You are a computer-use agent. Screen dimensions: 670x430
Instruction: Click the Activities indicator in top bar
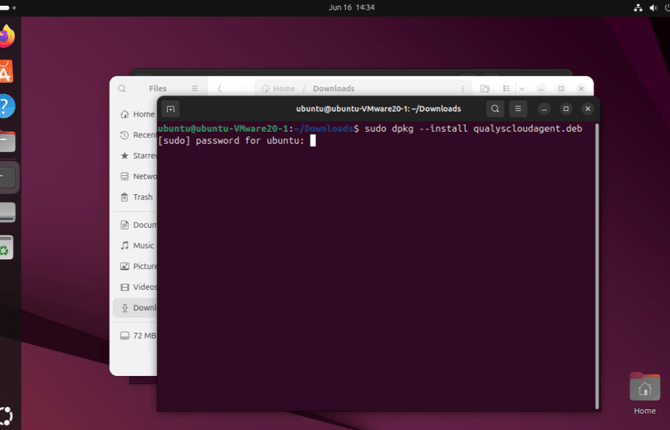(x=7, y=8)
